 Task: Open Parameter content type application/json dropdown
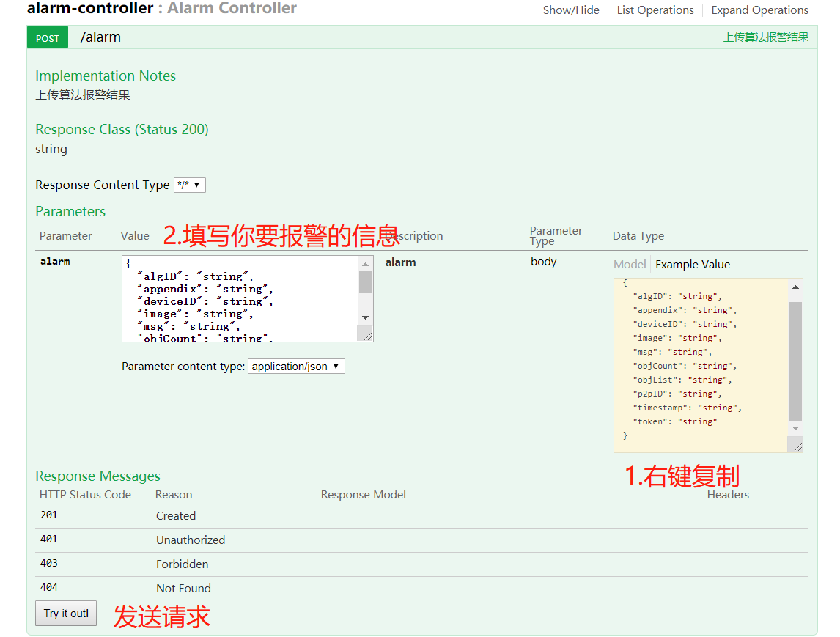click(296, 367)
